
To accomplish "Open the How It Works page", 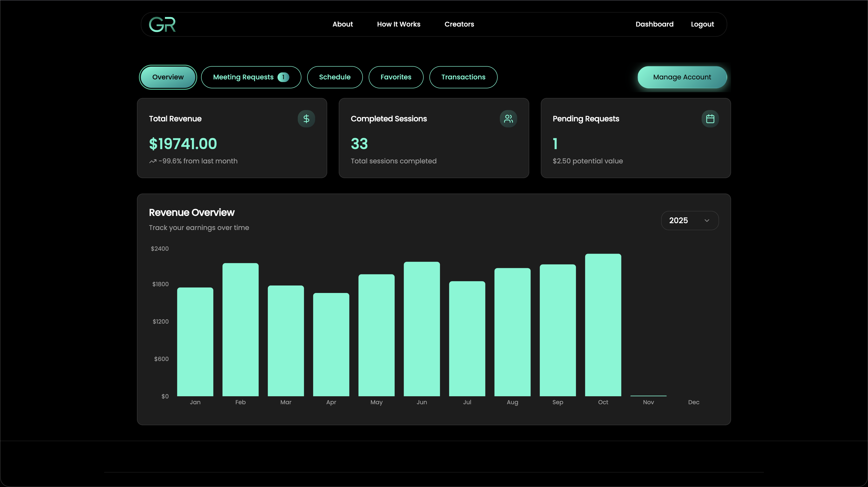I will (399, 24).
